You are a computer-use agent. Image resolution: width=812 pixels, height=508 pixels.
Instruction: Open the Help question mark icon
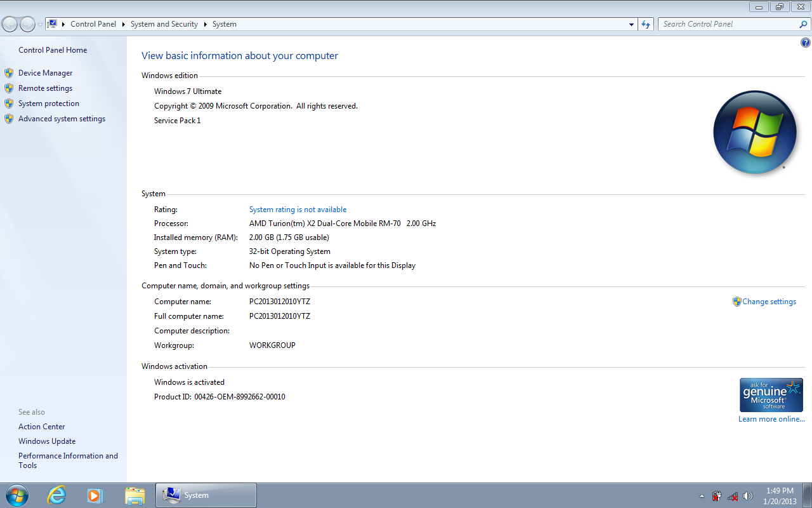coord(806,43)
